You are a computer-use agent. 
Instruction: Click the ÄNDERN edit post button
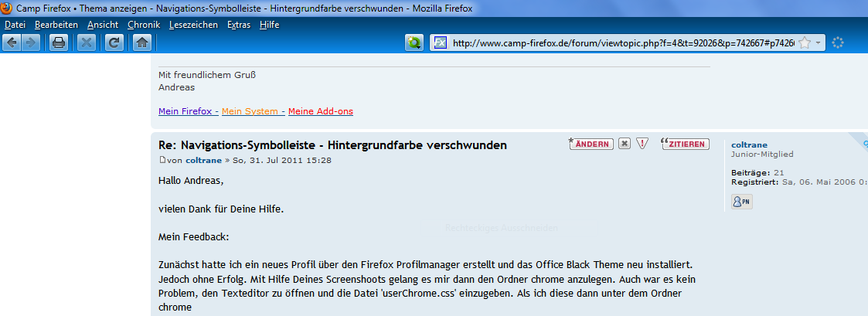pos(592,144)
